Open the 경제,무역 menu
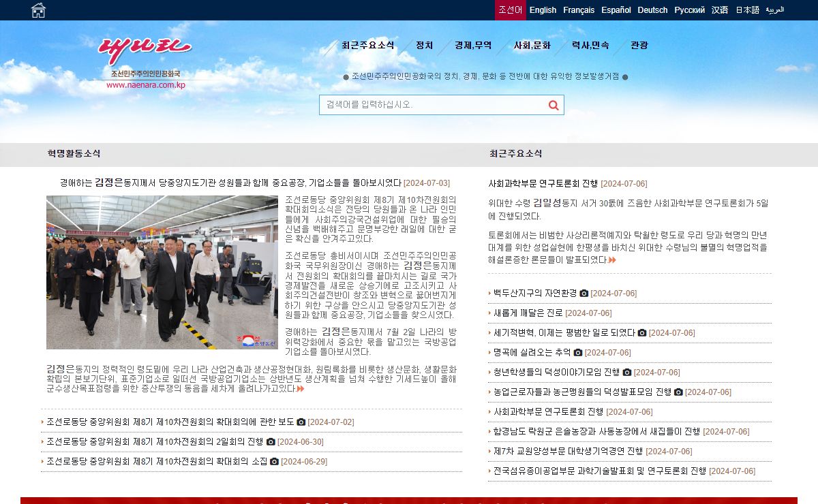Screen dimensions: 818x504 473,46
